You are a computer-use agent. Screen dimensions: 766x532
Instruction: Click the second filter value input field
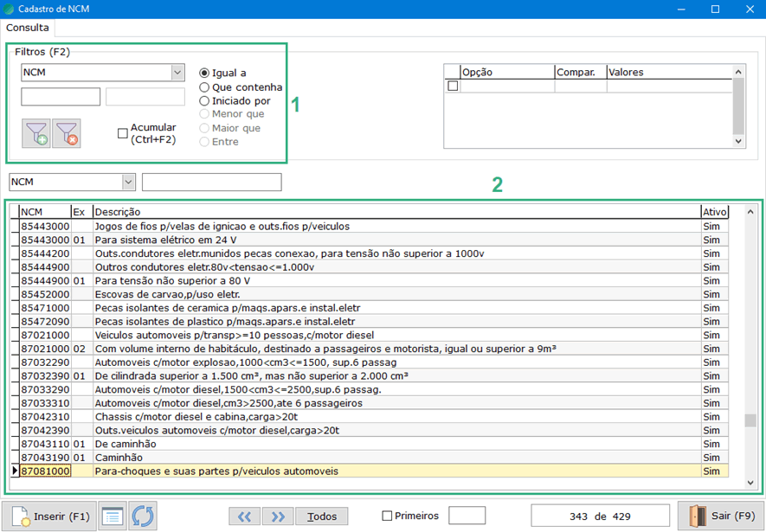[145, 97]
